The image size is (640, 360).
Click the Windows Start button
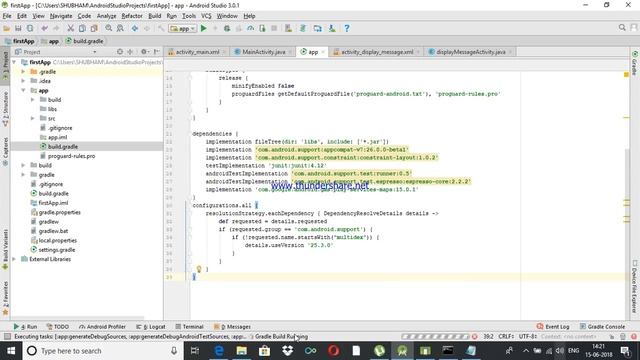11,351
